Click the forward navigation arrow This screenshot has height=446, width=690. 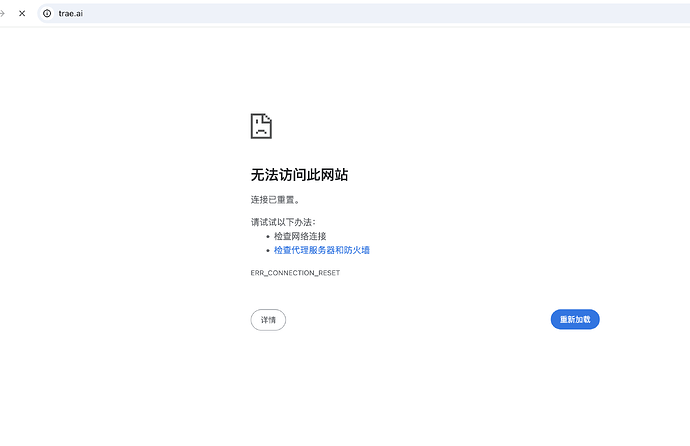[2, 14]
